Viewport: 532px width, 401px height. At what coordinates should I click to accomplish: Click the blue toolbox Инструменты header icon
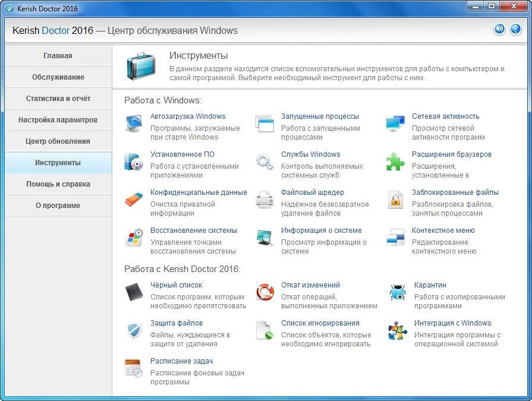141,66
